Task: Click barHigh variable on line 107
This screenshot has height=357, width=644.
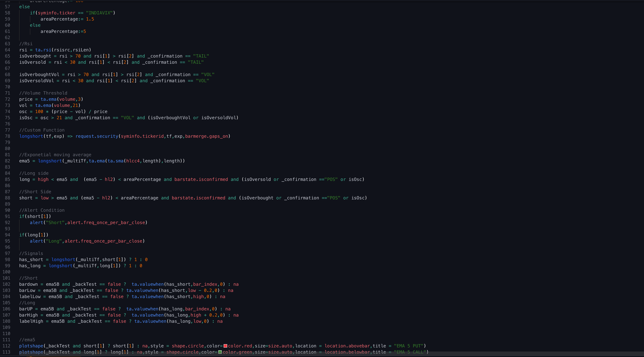Action: click(x=29, y=315)
